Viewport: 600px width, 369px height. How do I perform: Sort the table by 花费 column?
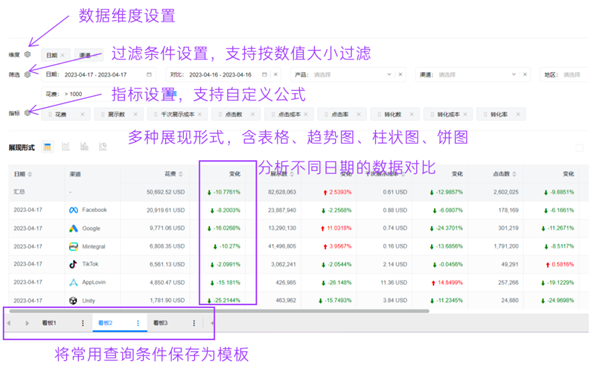pos(181,174)
